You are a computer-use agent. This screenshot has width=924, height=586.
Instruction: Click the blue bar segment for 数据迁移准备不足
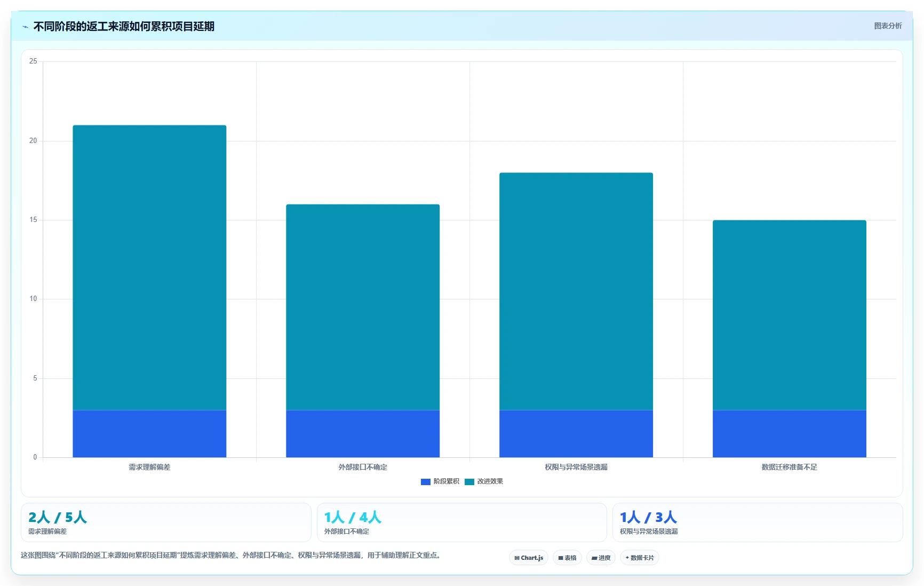[x=790, y=433]
